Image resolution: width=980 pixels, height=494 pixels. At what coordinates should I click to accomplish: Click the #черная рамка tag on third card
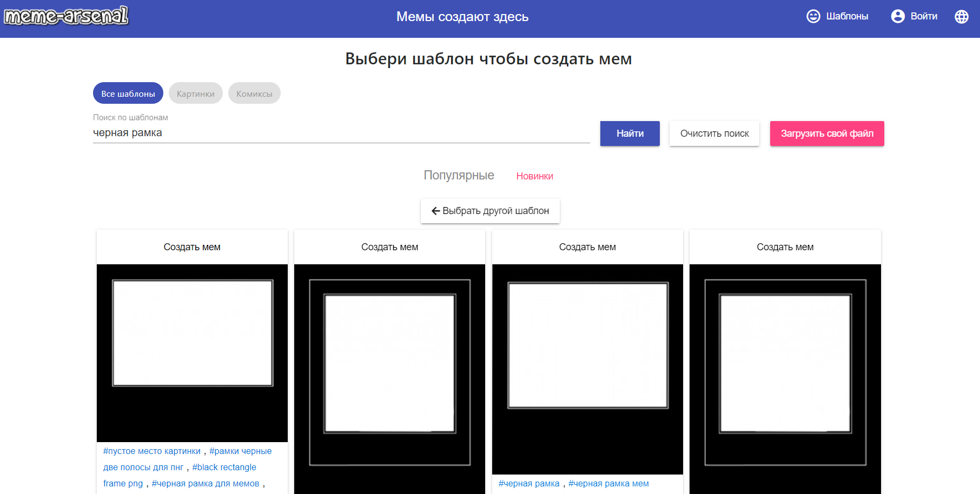click(x=529, y=484)
